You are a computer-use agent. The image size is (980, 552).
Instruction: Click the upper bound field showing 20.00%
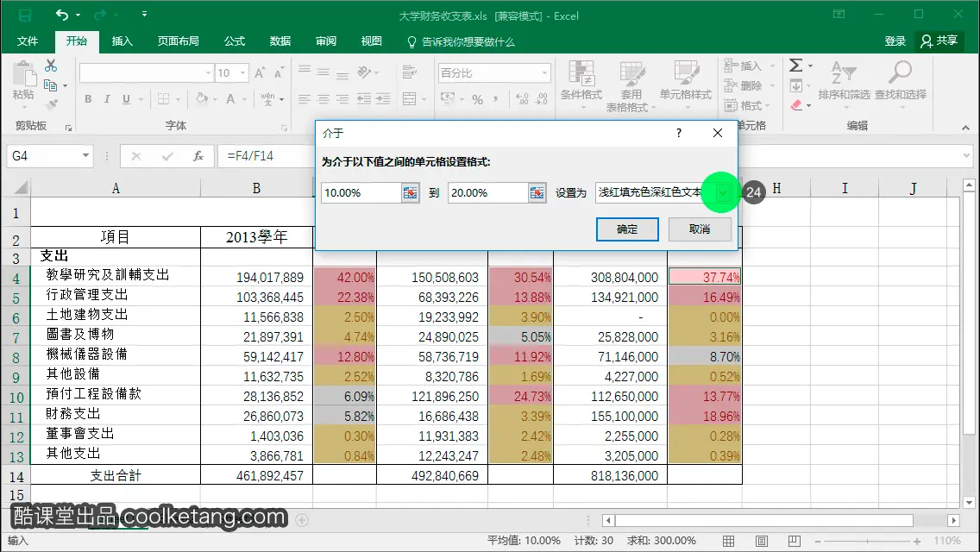coord(488,192)
